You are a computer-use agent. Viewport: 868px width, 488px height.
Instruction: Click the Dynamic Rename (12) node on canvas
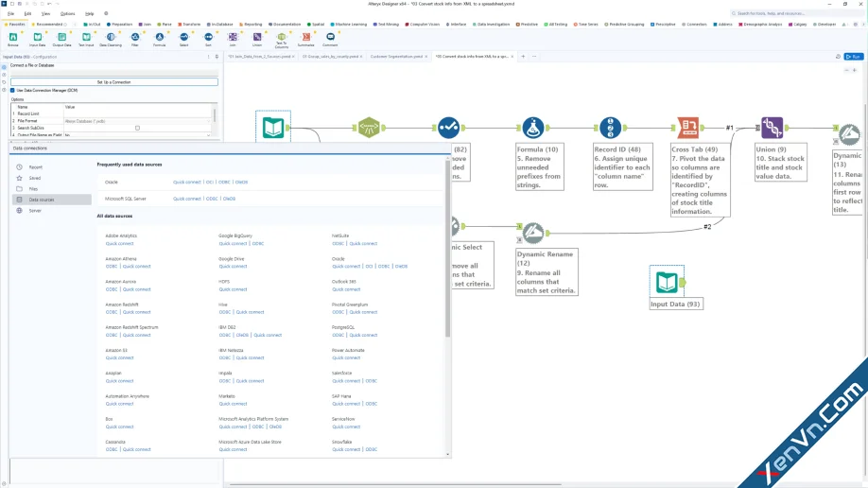pyautogui.click(x=533, y=234)
